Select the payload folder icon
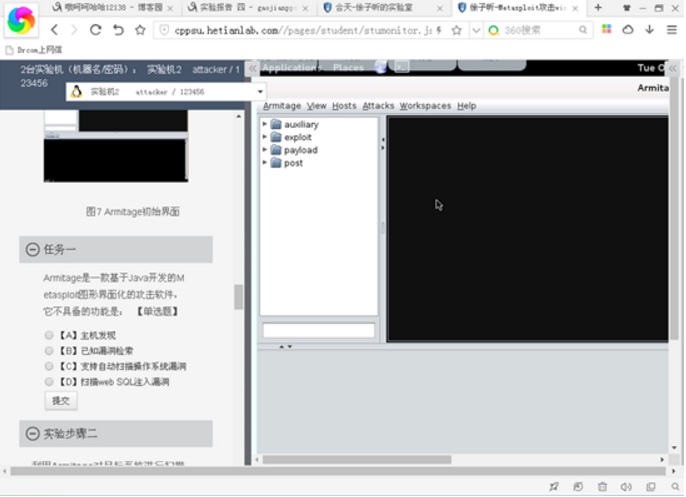 coord(276,150)
